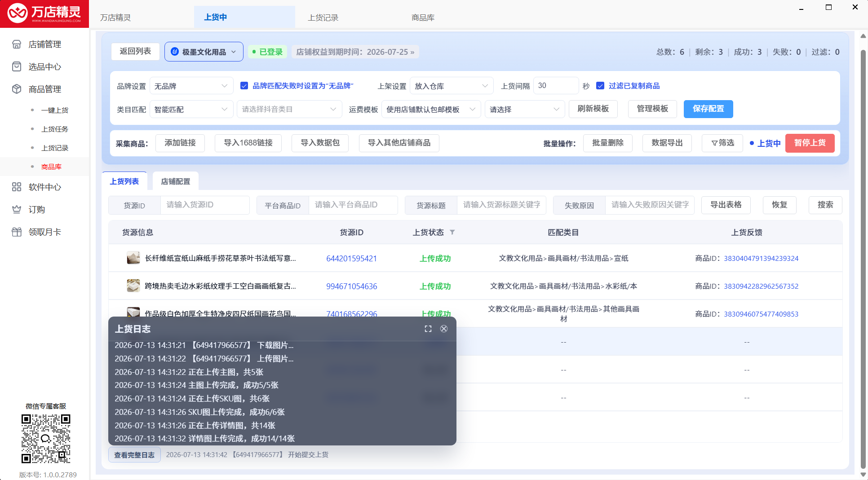The width and height of the screenshot is (868, 480).
Task: Click the 筛选 filter button
Action: 722,143
